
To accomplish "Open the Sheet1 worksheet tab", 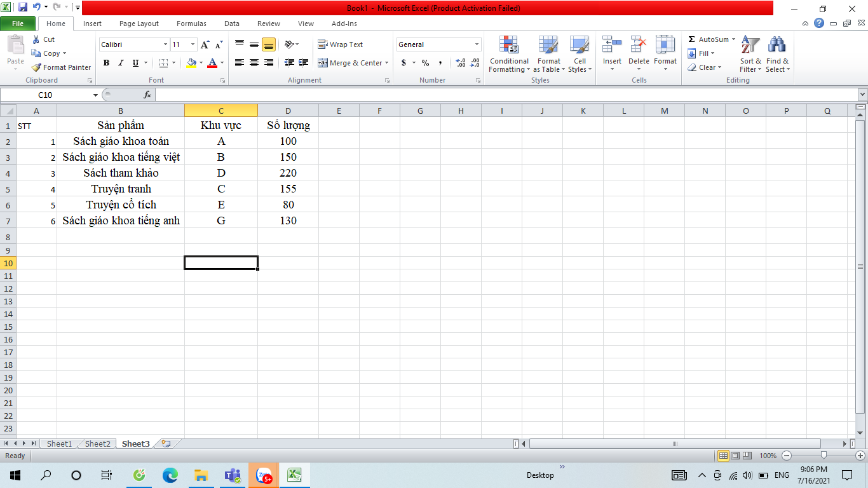I will (x=60, y=444).
